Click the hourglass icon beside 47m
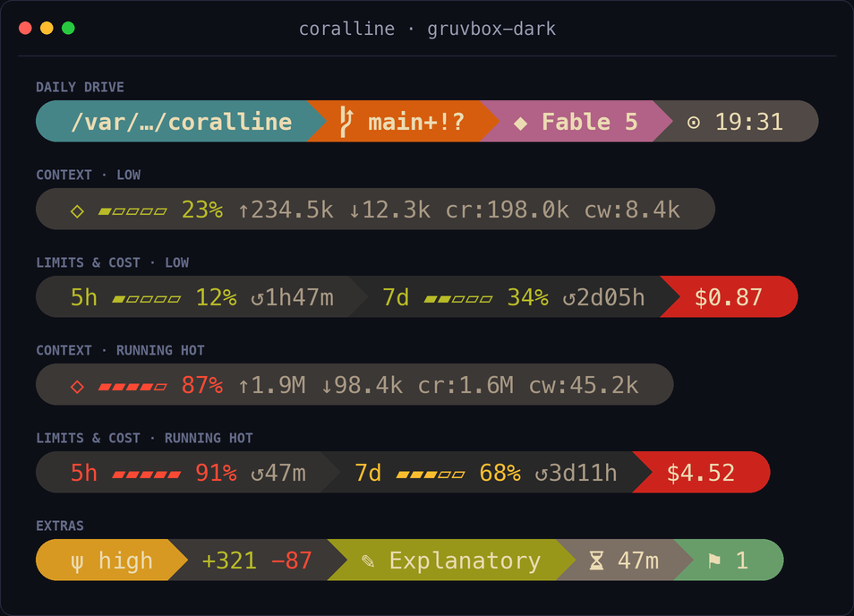 point(597,560)
